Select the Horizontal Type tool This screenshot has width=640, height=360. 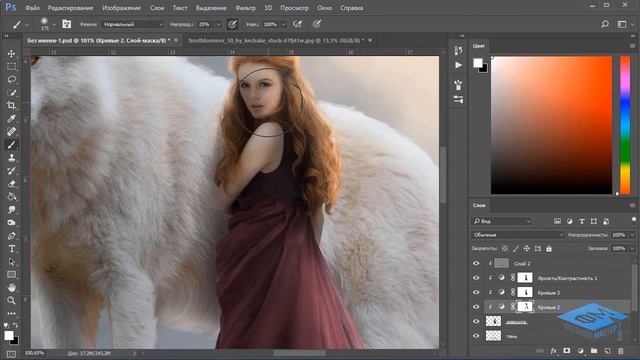pyautogui.click(x=11, y=249)
